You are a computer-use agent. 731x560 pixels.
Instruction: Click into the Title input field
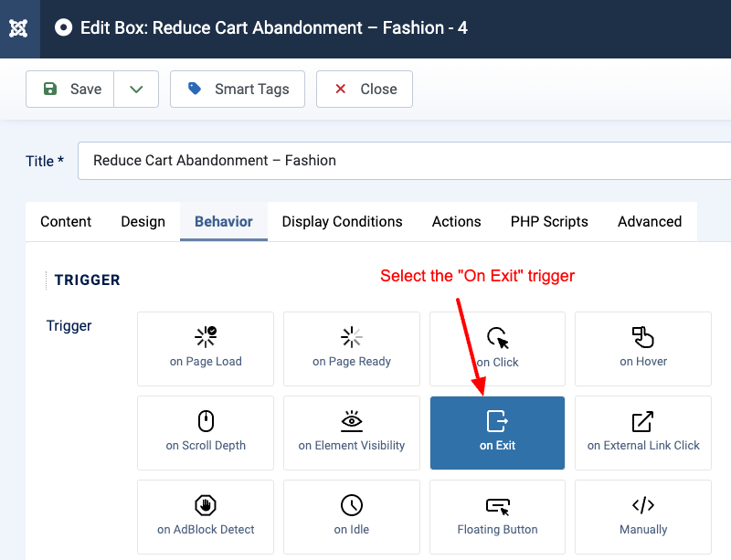coord(404,161)
